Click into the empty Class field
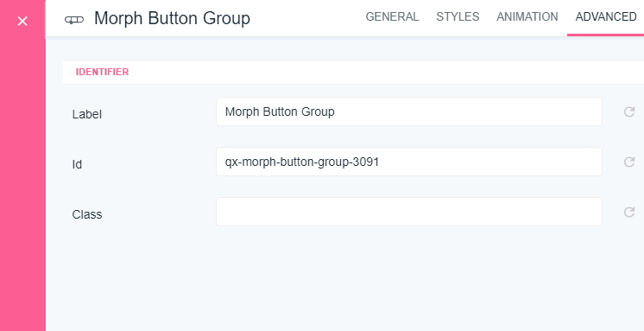644x331 pixels. click(409, 212)
